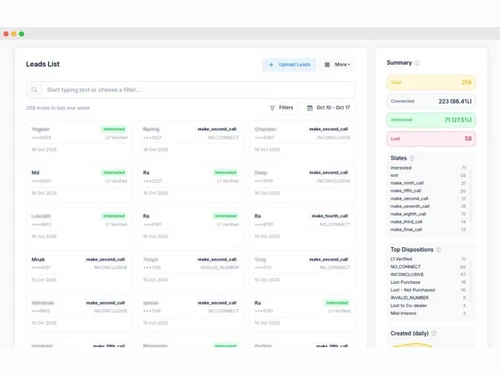The width and height of the screenshot is (500, 375).
Task: Click the Connected 223 summary tile
Action: pyautogui.click(x=431, y=101)
